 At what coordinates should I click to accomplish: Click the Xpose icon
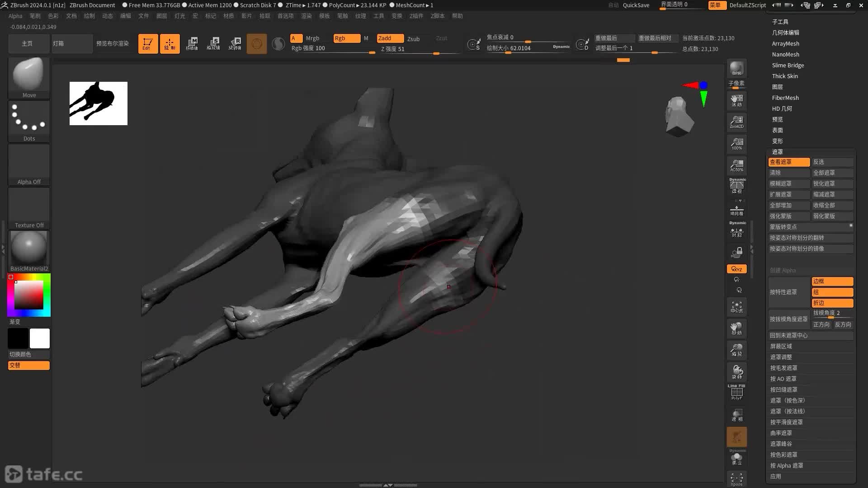click(736, 479)
